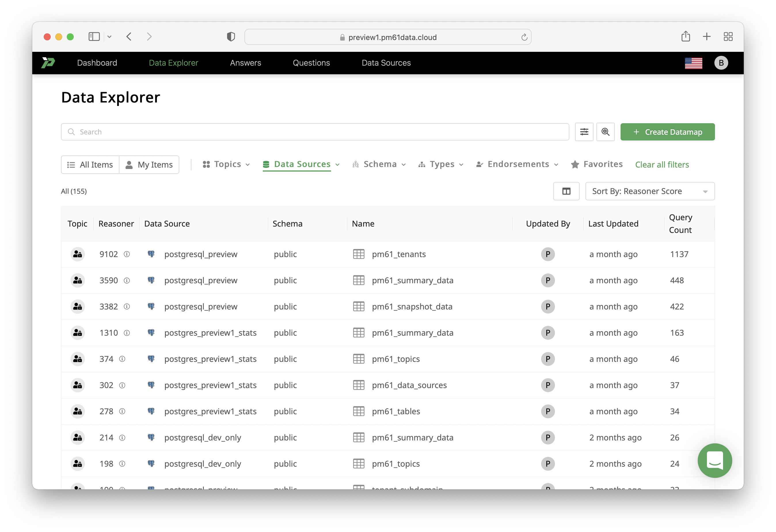Open the filter settings sliders icon
Viewport: 776px width, 532px height.
[584, 132]
